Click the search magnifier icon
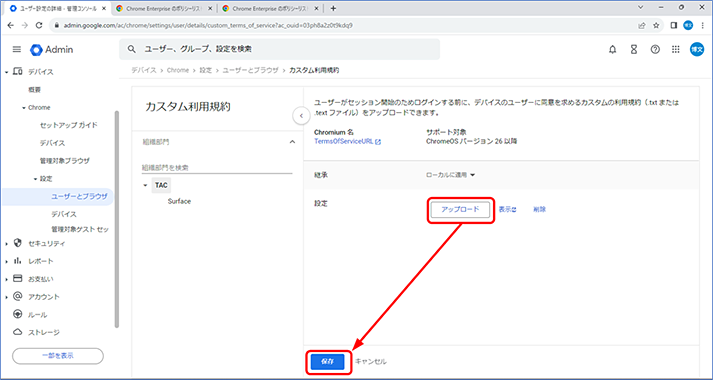This screenshot has width=713, height=380. 132,49
